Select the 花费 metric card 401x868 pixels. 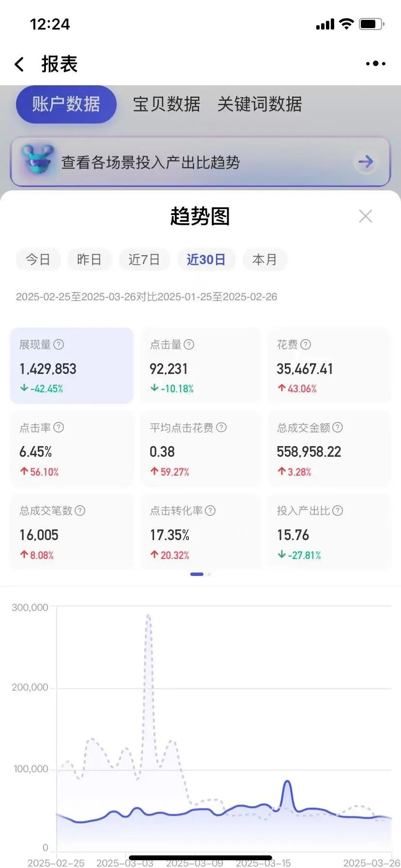tap(329, 366)
